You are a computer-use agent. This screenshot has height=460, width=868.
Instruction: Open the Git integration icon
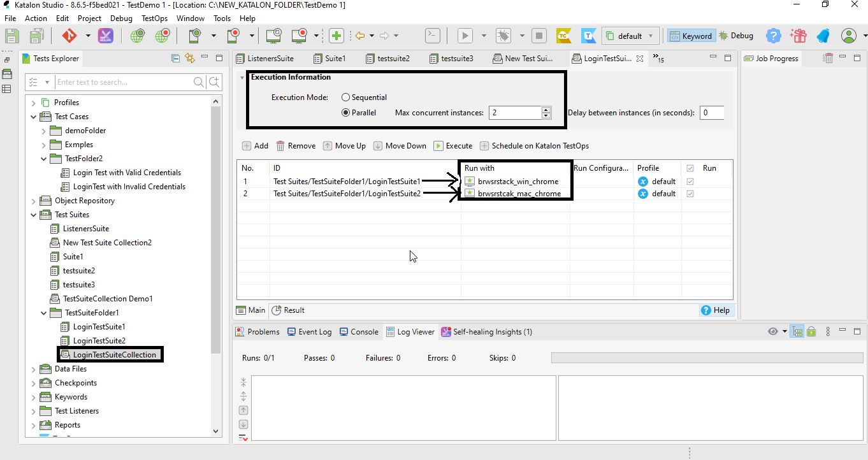pyautogui.click(x=69, y=36)
